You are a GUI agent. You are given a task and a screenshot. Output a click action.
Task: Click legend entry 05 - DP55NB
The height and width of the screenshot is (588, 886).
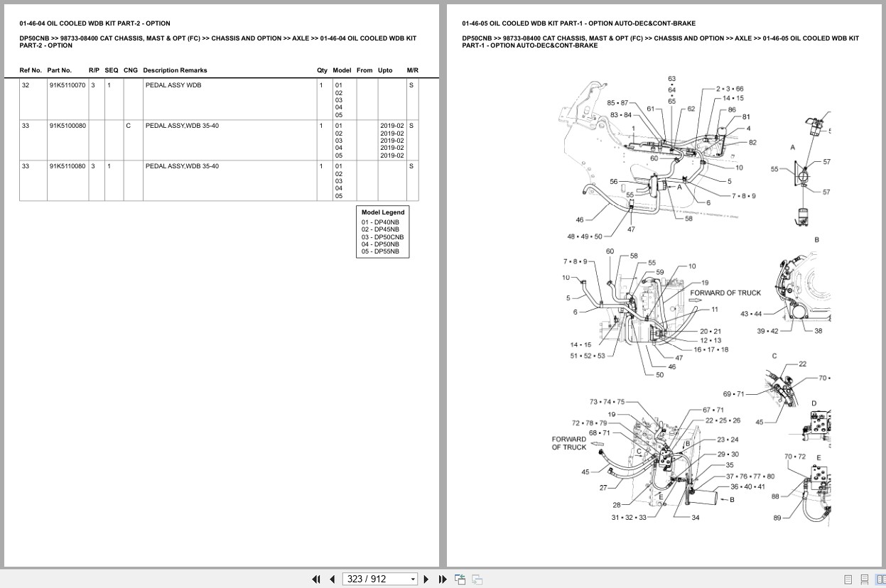pos(380,251)
